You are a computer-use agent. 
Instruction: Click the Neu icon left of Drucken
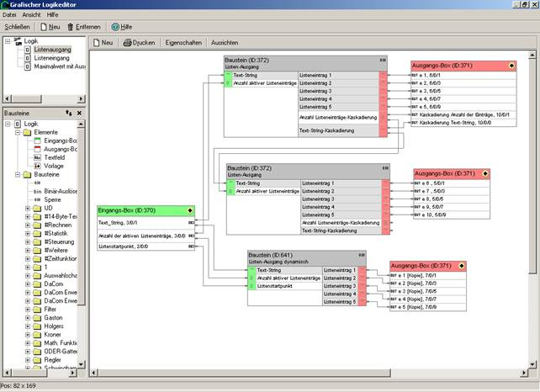(98, 42)
